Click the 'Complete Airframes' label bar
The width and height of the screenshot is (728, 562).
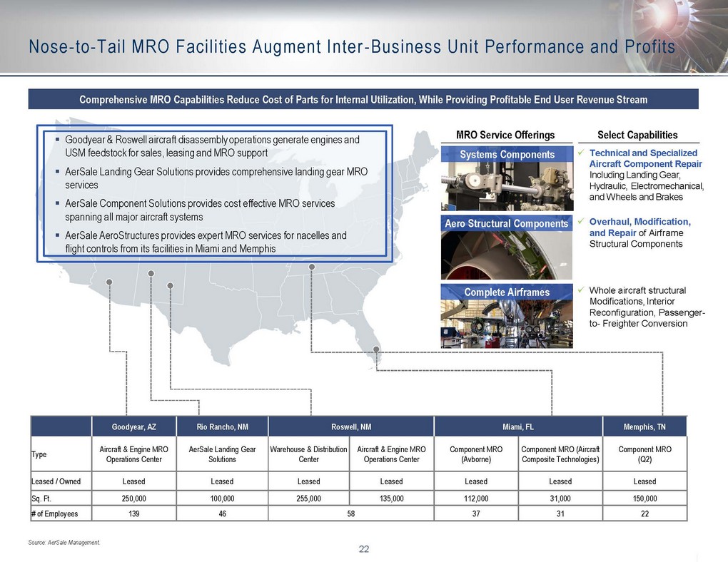click(507, 292)
